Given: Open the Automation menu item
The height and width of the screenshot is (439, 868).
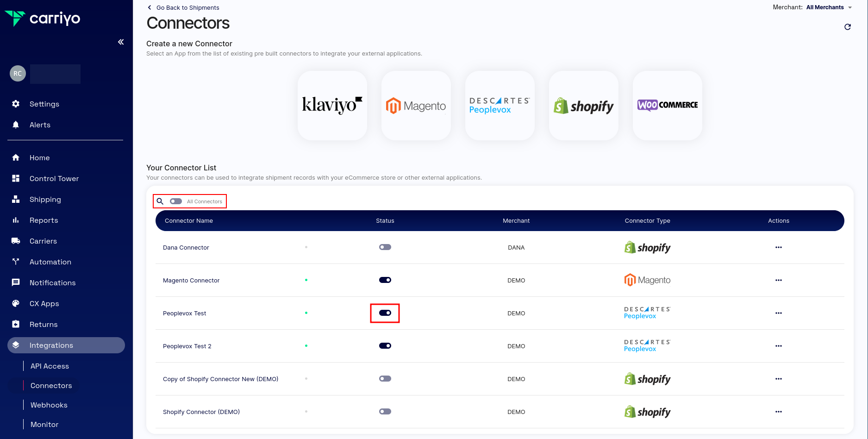Looking at the screenshot, I should [x=50, y=262].
